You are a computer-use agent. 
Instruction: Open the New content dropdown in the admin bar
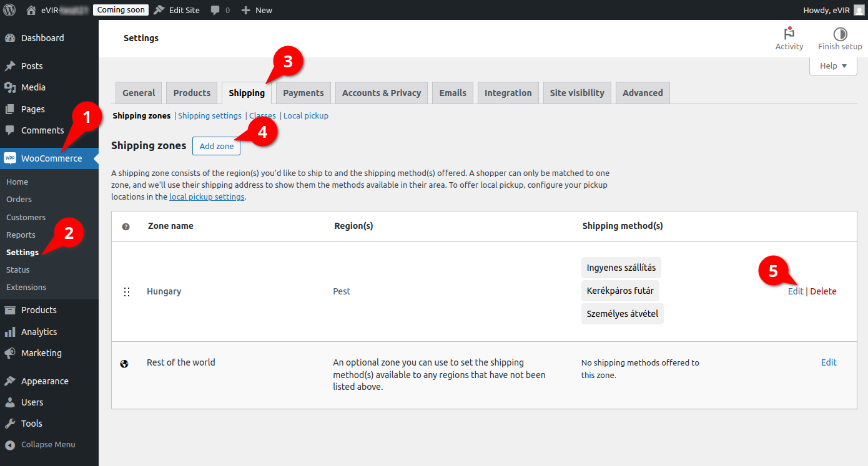point(257,10)
